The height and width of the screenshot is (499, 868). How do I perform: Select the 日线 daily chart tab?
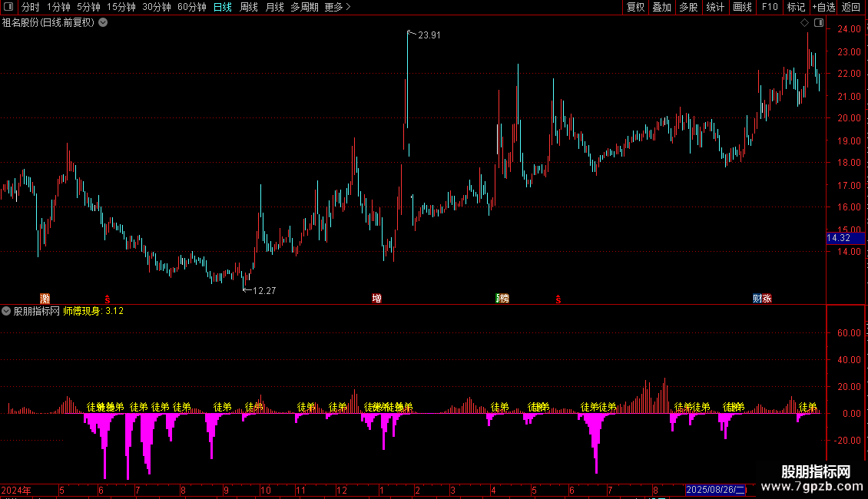(223, 7)
